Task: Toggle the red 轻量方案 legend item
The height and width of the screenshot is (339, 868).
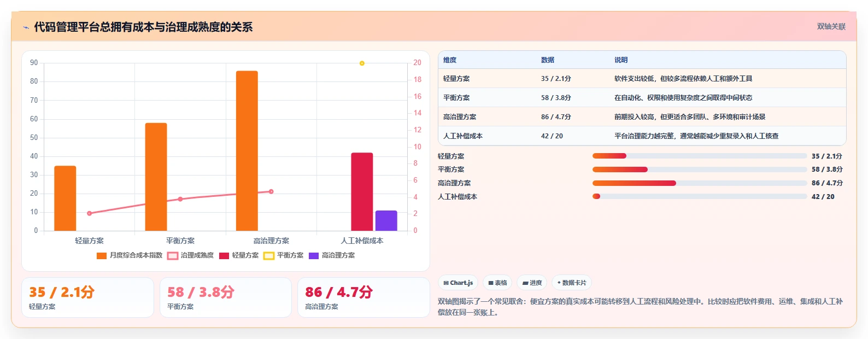Action: [239, 255]
